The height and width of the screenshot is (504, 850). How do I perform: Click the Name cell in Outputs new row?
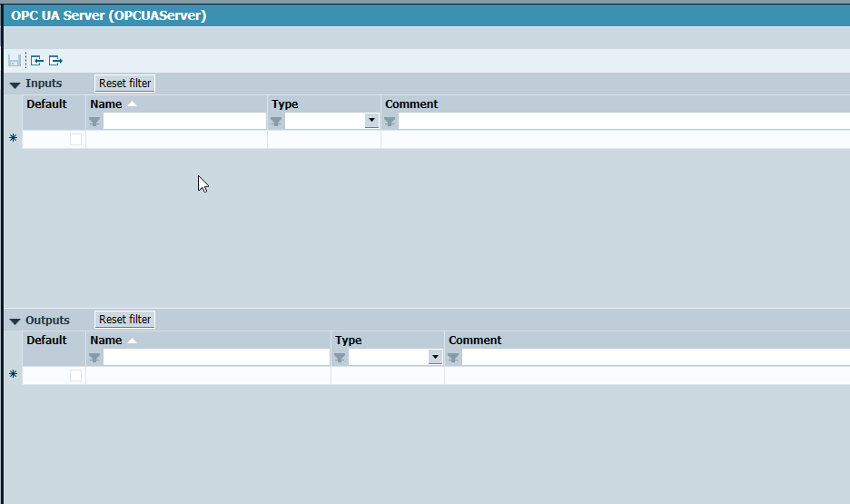point(208,376)
